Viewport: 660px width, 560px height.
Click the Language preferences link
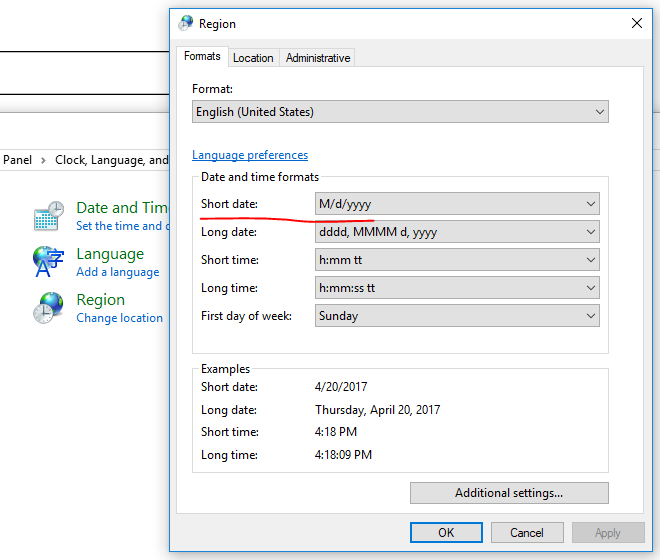tap(250, 155)
